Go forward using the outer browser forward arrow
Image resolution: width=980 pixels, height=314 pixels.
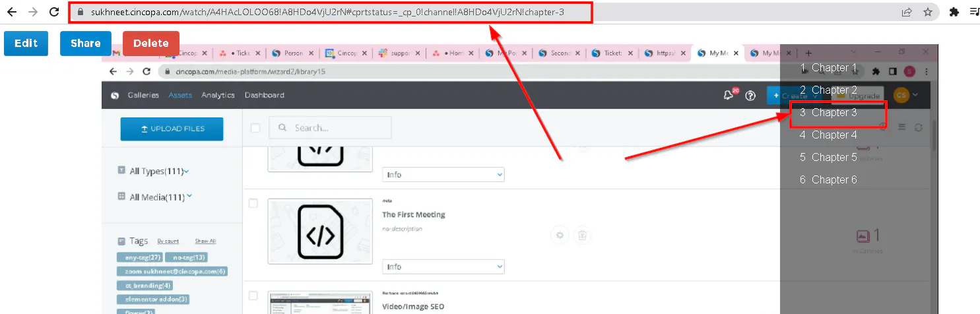pos(33,12)
